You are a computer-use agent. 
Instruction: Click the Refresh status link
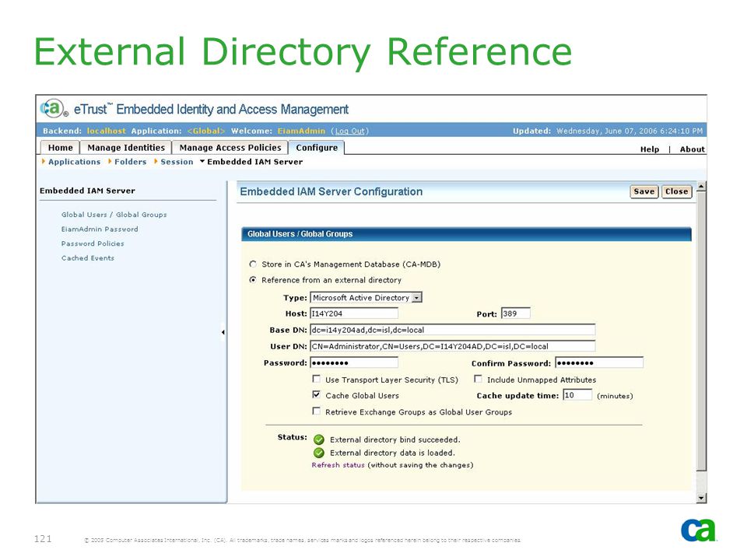(338, 465)
